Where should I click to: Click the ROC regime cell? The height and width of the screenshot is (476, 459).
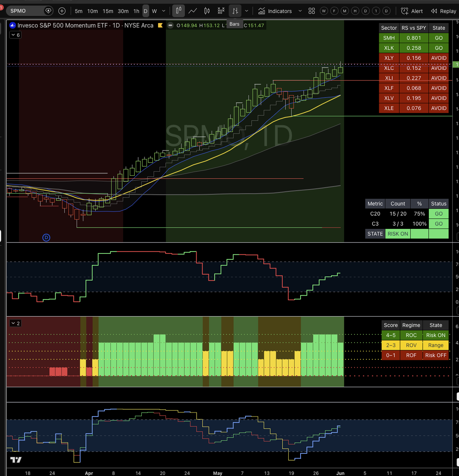411,335
